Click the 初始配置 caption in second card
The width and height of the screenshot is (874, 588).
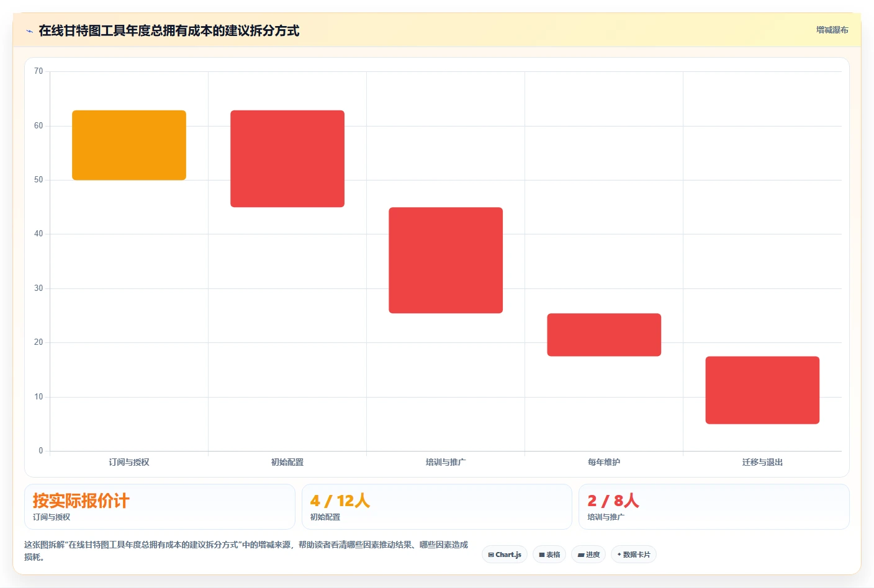tap(325, 517)
